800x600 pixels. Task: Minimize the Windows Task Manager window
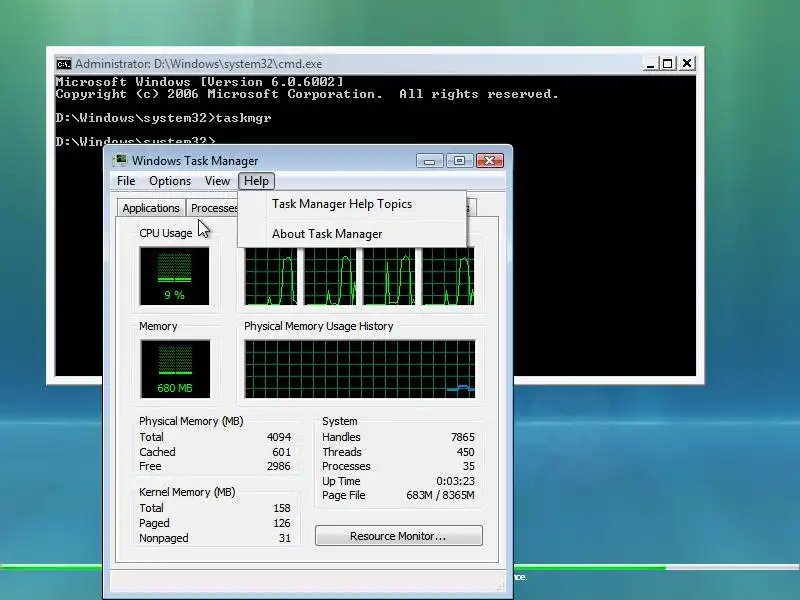point(429,161)
